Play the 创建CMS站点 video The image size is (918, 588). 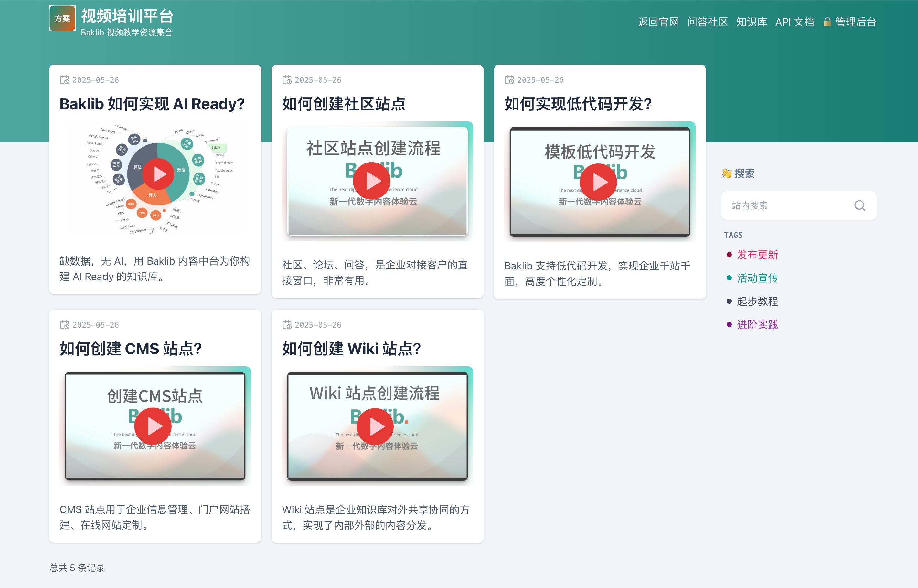click(x=153, y=426)
